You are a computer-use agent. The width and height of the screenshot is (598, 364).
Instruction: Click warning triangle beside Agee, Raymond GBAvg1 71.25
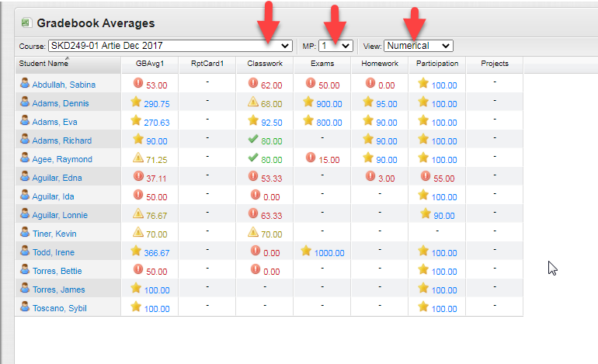pyautogui.click(x=138, y=158)
